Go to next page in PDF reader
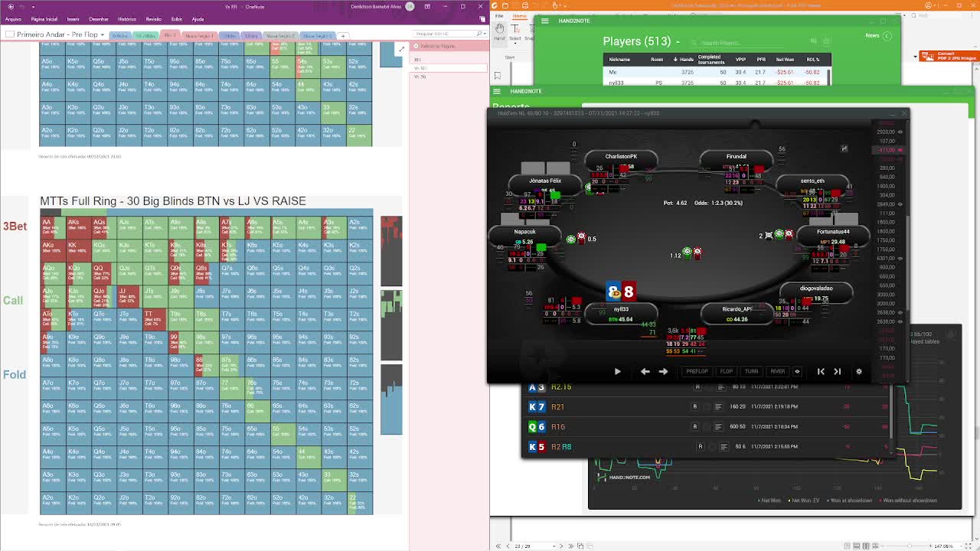The height and width of the screenshot is (551, 980). click(x=560, y=546)
